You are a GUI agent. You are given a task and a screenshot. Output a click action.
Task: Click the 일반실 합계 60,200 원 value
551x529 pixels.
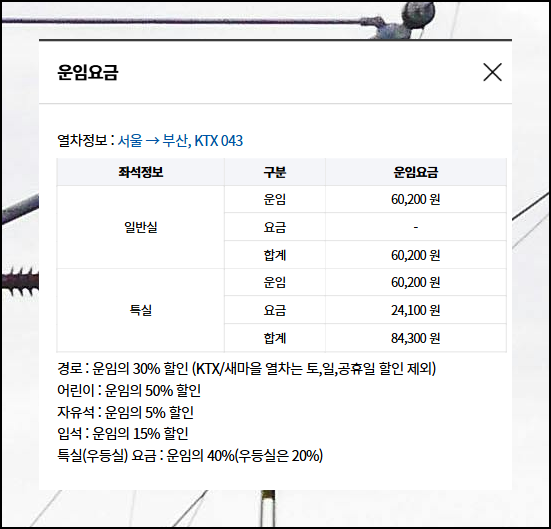click(416, 255)
